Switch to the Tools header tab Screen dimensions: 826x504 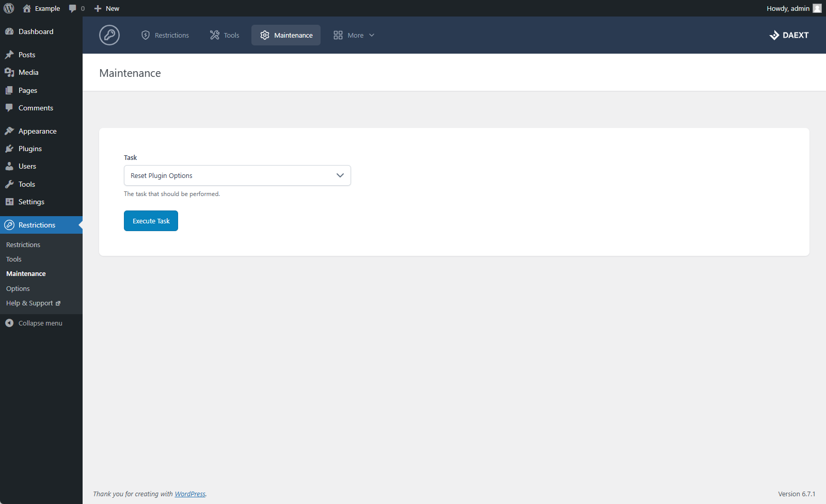[x=225, y=35]
